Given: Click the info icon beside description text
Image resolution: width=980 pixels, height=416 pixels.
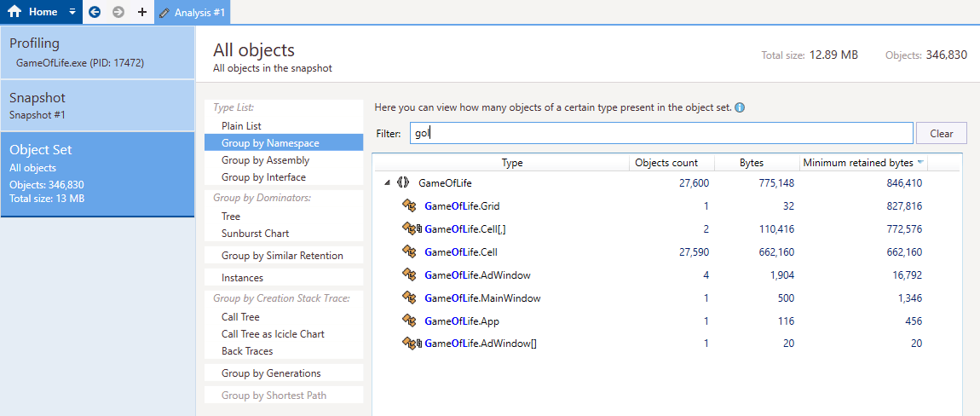Looking at the screenshot, I should tap(740, 108).
